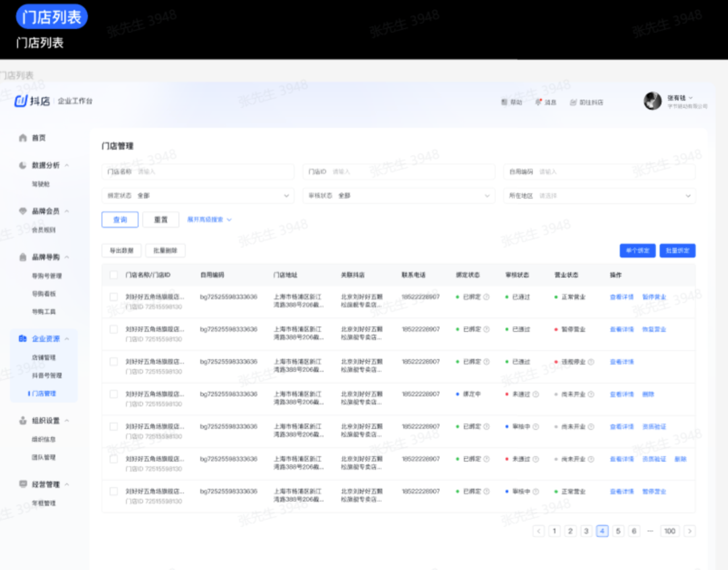The width and height of the screenshot is (728, 570).
Task: Check the last store row checkbox
Action: (113, 492)
